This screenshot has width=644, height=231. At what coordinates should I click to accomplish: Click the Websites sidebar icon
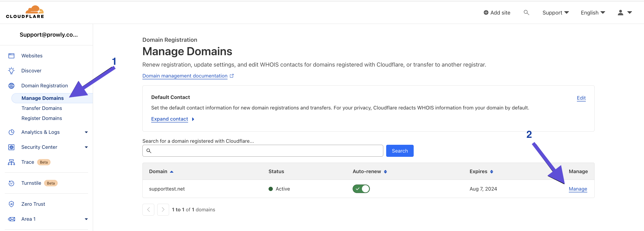(x=11, y=56)
